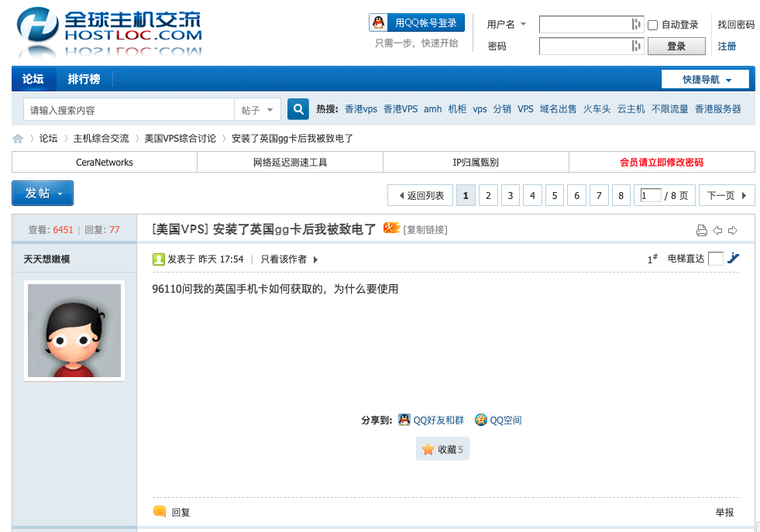
Task: Go to page 7
Action: [599, 195]
